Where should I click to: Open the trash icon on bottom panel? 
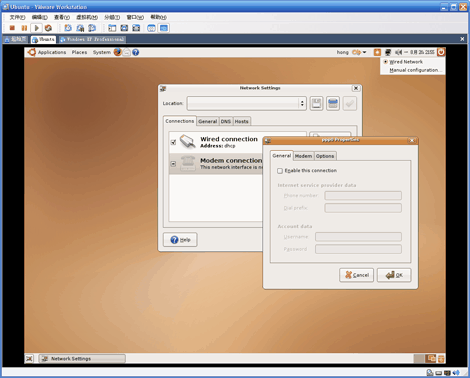pos(441,359)
